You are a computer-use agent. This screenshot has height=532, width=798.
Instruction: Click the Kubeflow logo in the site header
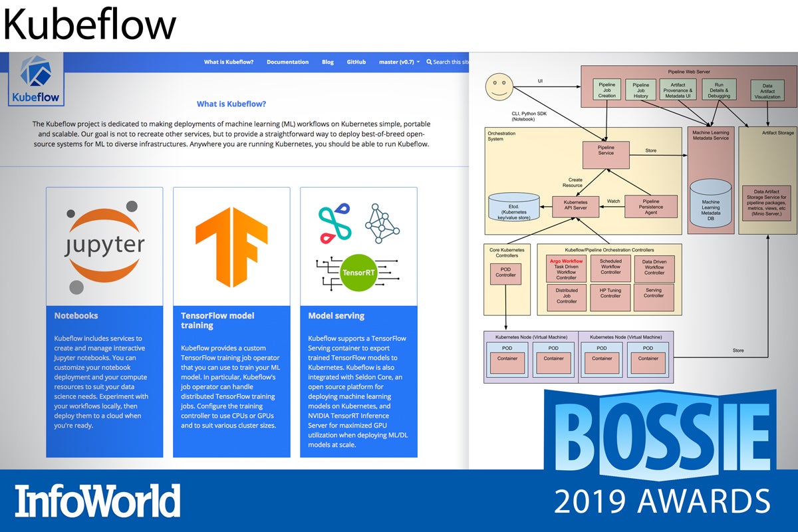[x=35, y=79]
